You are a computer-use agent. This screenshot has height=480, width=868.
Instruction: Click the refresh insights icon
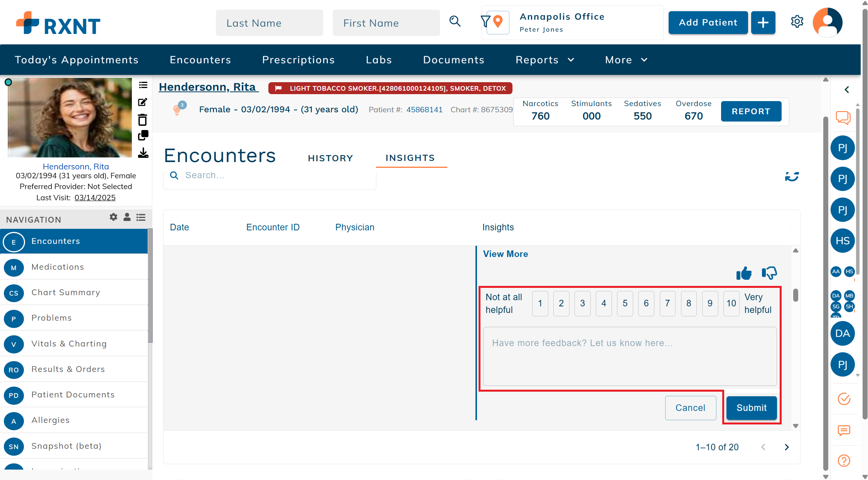coord(792,176)
